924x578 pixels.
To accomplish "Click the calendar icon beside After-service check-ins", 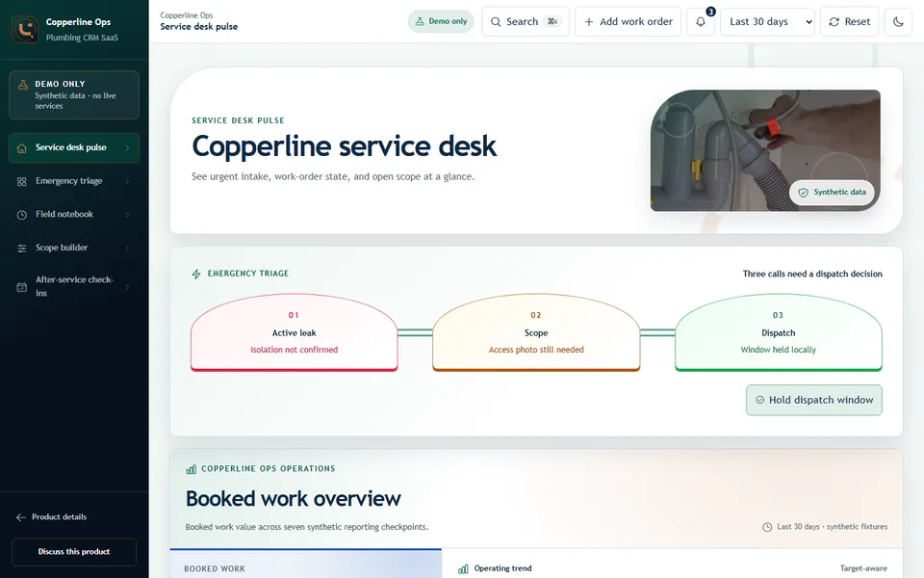I will [22, 287].
